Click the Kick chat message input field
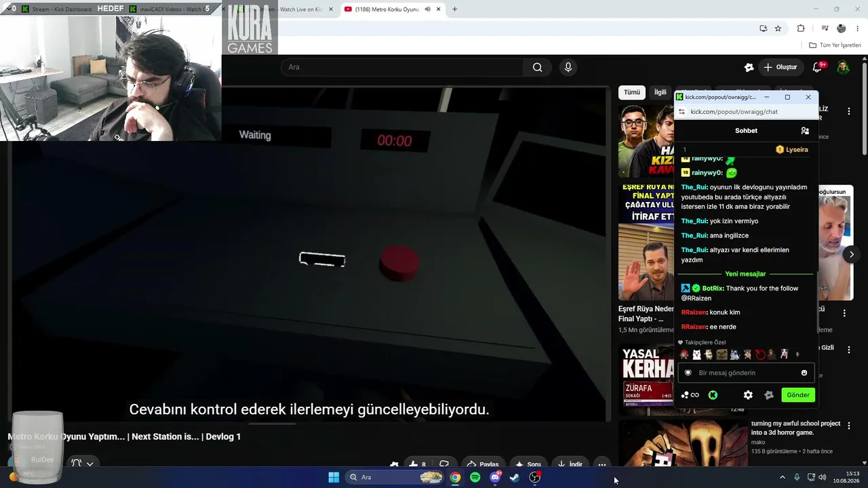Screen dimensions: 868x488 (x=746, y=373)
